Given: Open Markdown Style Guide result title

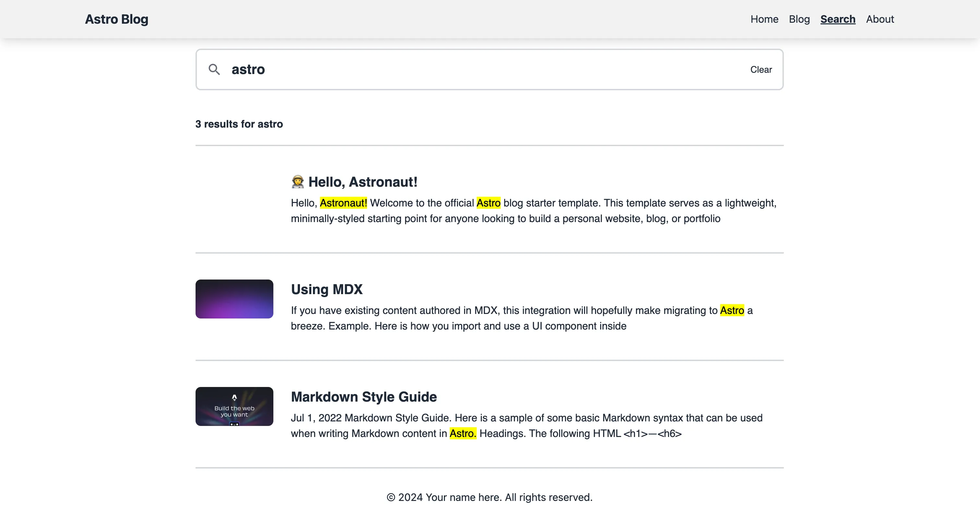Looking at the screenshot, I should tap(364, 397).
